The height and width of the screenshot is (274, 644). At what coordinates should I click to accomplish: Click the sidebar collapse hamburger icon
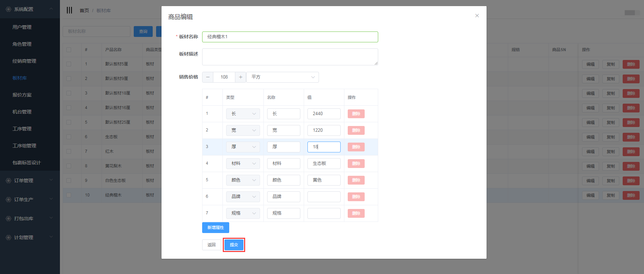(x=69, y=10)
